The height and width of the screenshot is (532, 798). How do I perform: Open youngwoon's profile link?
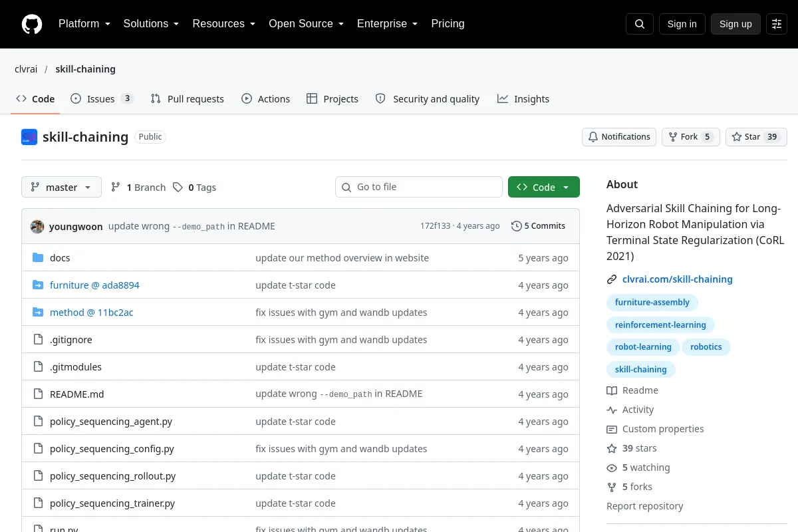[x=76, y=226]
